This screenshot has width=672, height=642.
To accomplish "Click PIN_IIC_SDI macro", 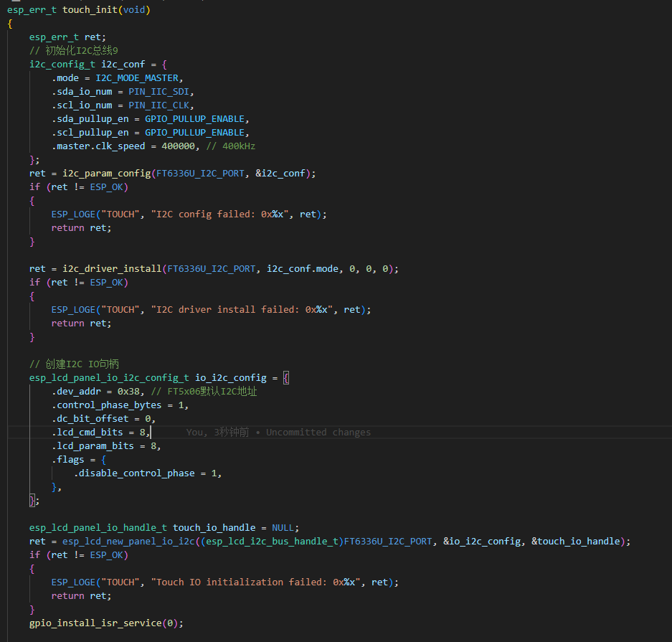I will pyautogui.click(x=158, y=92).
